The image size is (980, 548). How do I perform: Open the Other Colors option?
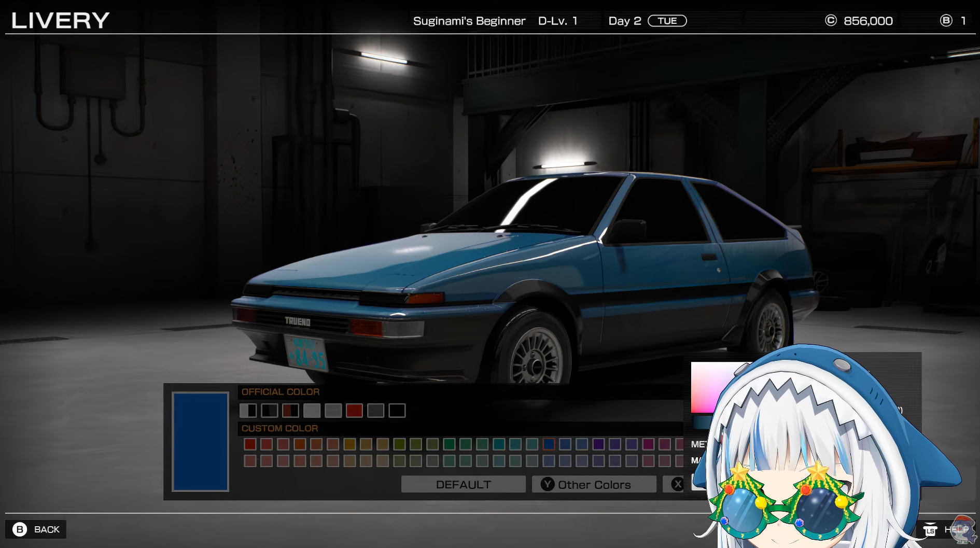click(x=594, y=484)
